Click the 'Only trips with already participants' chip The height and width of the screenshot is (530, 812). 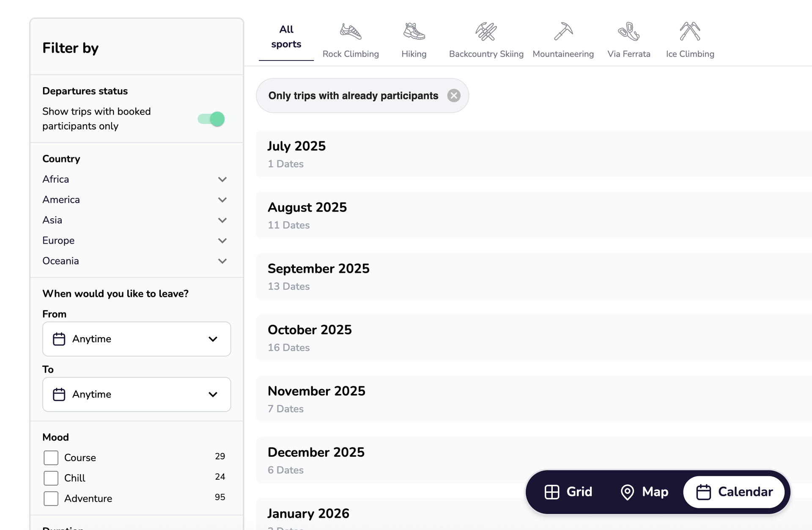click(x=362, y=96)
